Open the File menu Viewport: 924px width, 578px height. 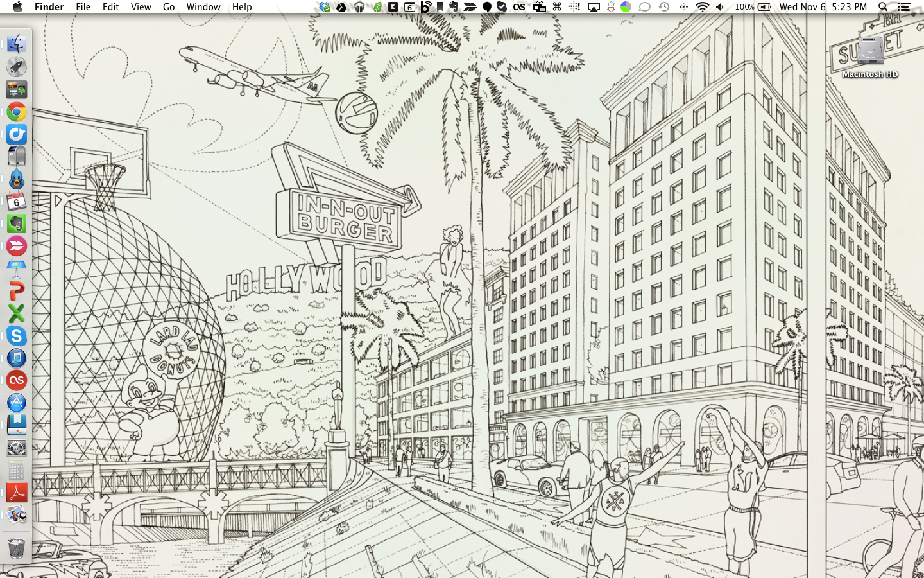(x=83, y=7)
